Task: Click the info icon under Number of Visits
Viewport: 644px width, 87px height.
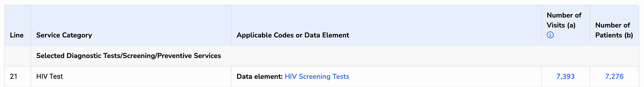Action: [x=550, y=35]
